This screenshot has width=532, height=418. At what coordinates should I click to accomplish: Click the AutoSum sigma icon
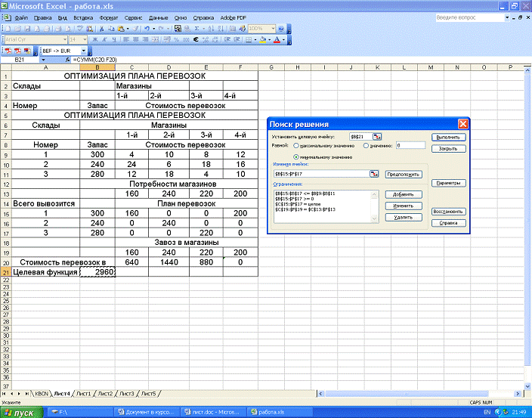196,28
